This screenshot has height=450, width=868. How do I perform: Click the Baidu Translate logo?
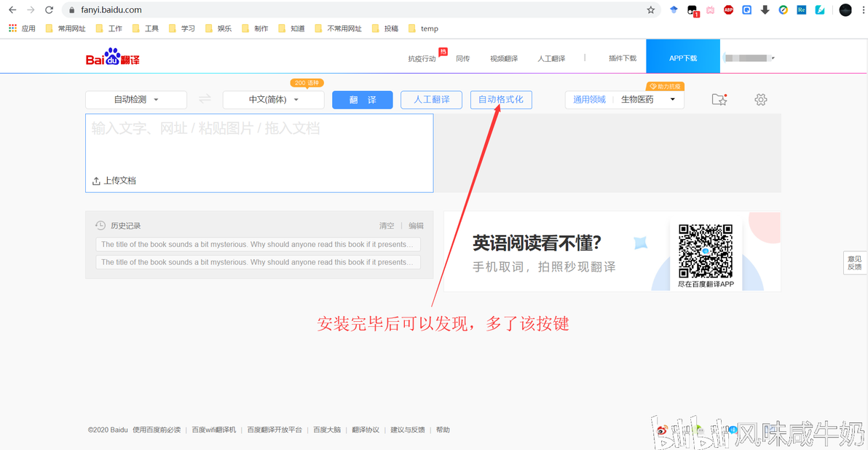click(113, 57)
